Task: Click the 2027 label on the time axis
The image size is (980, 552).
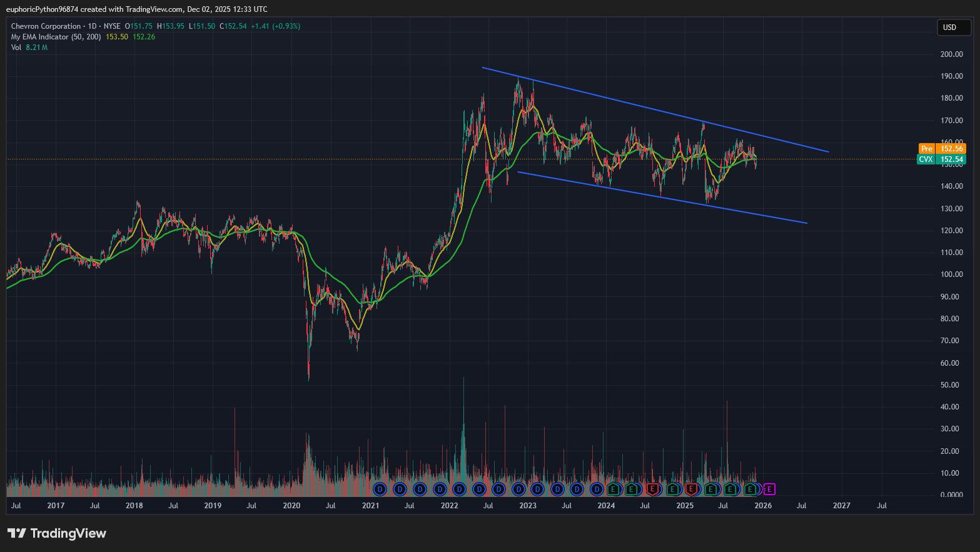Action: pyautogui.click(x=842, y=506)
